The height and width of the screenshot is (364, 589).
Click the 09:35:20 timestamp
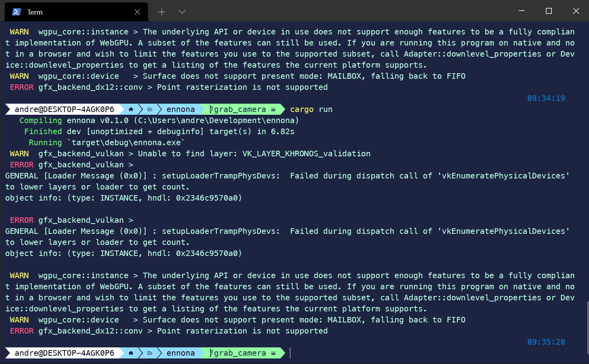[546, 342]
